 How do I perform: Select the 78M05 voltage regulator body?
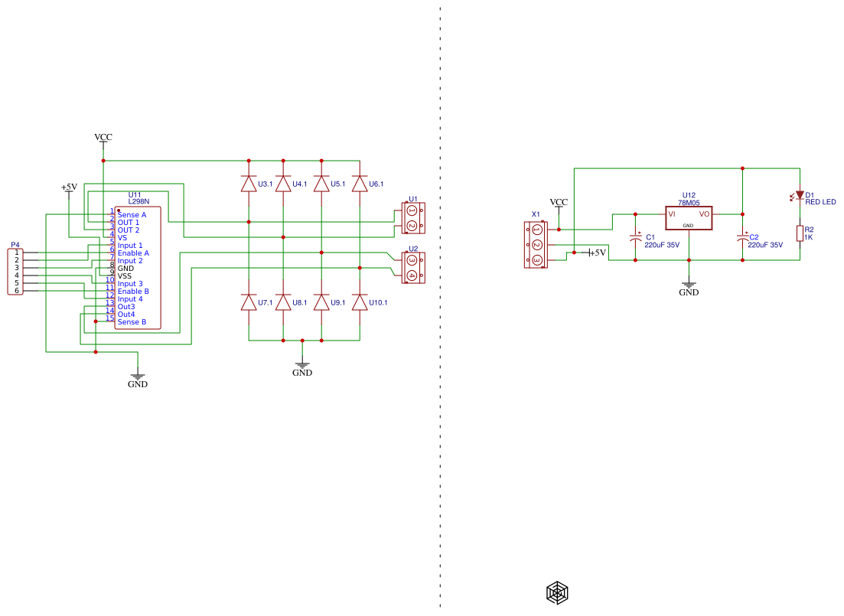click(689, 217)
